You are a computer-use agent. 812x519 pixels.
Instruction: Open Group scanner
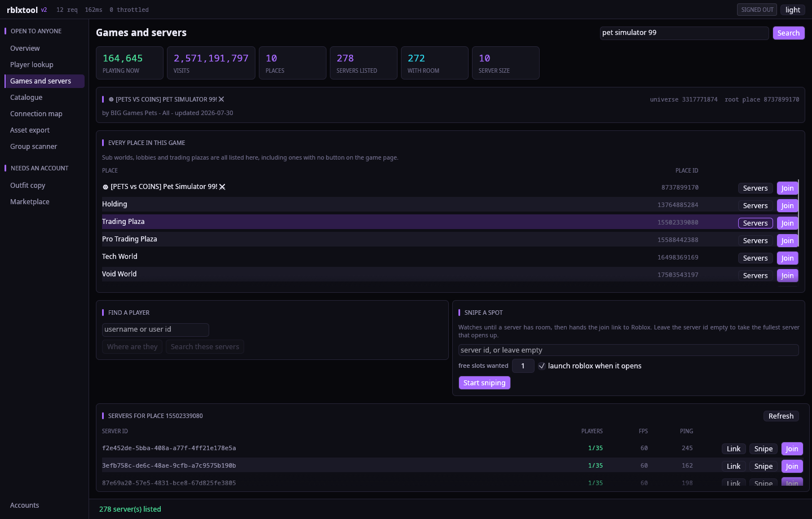(x=44, y=147)
